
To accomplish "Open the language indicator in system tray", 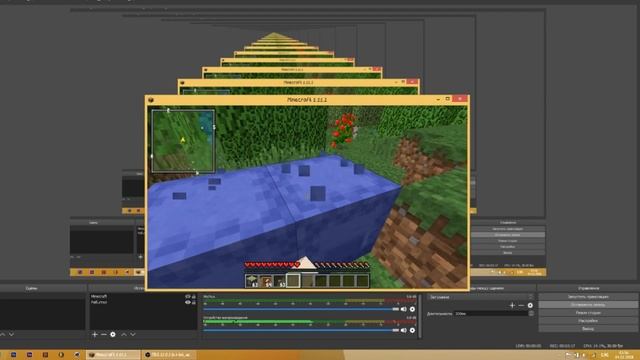I will tap(604, 355).
